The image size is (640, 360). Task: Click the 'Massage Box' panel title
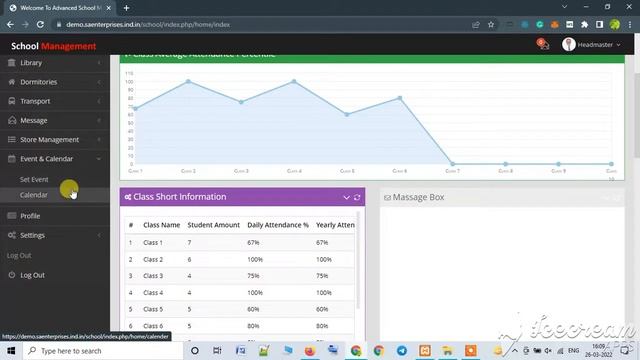point(418,197)
